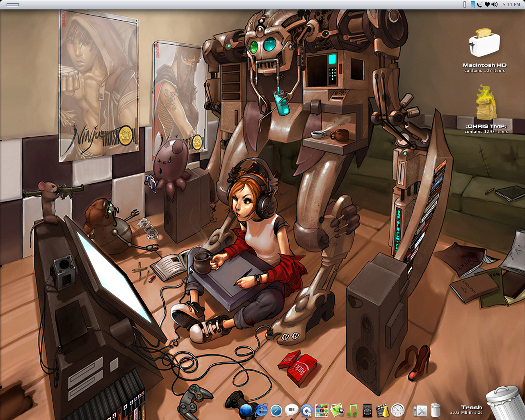Click the 5:11 PM menu bar clock
Image resolution: width=525 pixels, height=420 pixels.
tap(511, 5)
